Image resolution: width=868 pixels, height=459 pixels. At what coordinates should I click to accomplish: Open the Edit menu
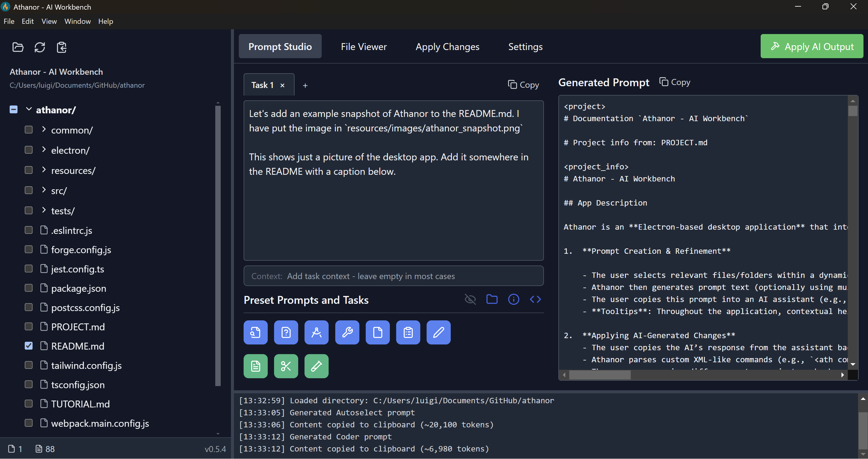pyautogui.click(x=28, y=21)
